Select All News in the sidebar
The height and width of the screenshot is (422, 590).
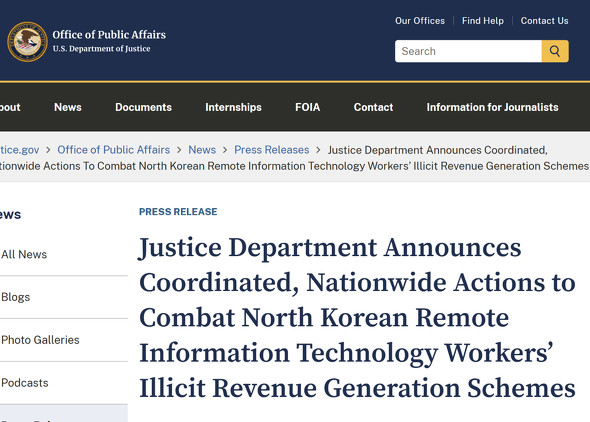24,255
